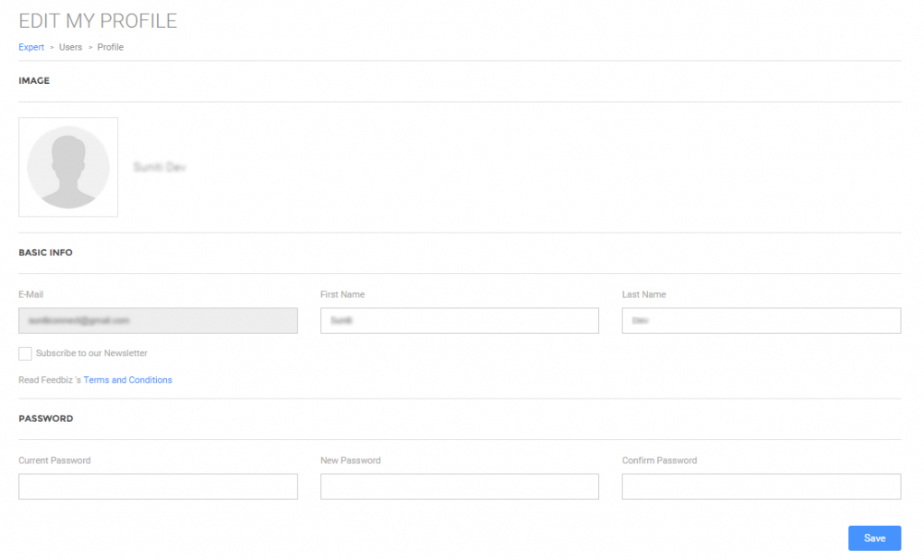Click the First Name input field
Image resolution: width=924 pixels, height=560 pixels.
pyautogui.click(x=459, y=320)
